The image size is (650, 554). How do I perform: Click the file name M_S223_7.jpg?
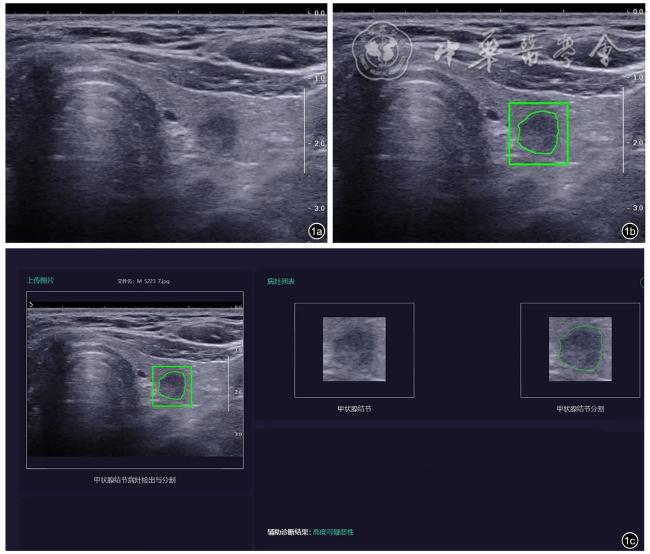[x=138, y=282]
